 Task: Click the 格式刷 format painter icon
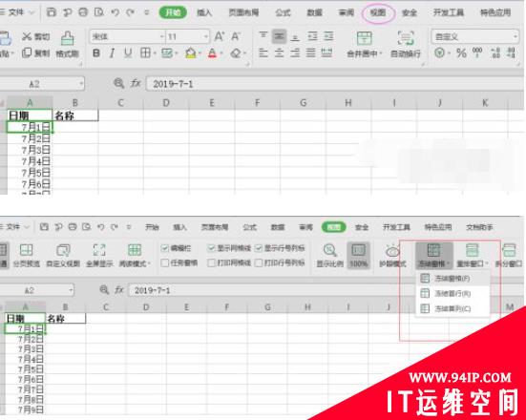pos(67,44)
